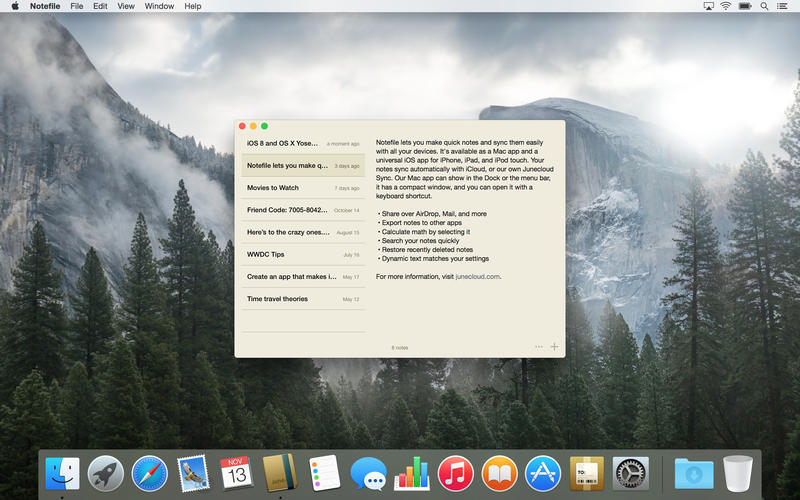
Task: Open the Reminders app in the Dock
Action: [x=324, y=472]
